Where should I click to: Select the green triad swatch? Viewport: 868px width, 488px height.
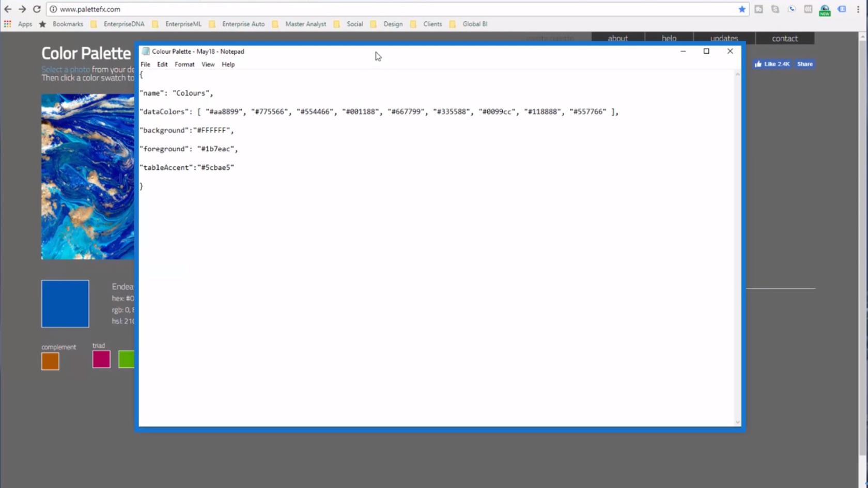click(x=127, y=359)
